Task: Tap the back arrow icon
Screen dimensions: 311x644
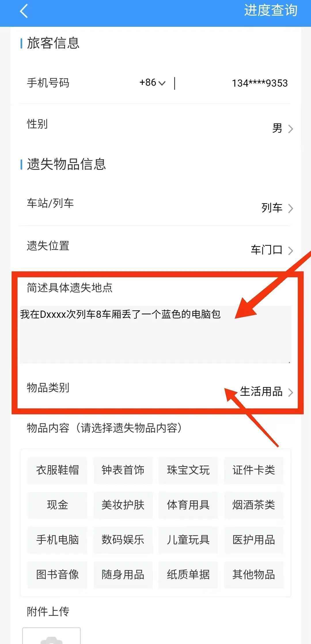Action: pos(24,11)
